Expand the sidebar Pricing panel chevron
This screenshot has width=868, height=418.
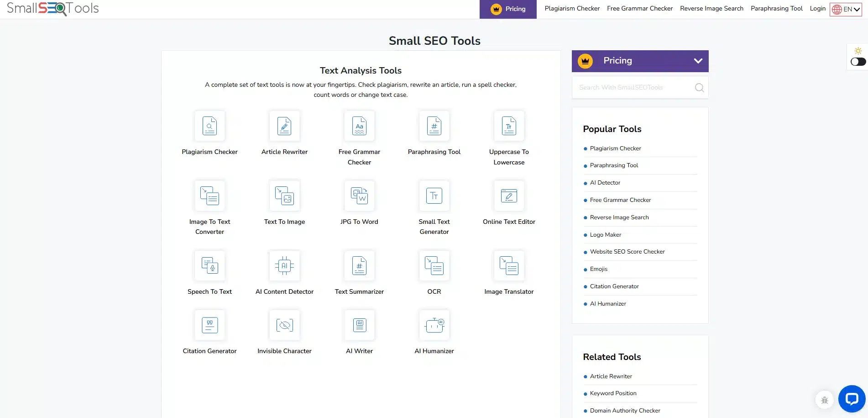click(x=698, y=61)
